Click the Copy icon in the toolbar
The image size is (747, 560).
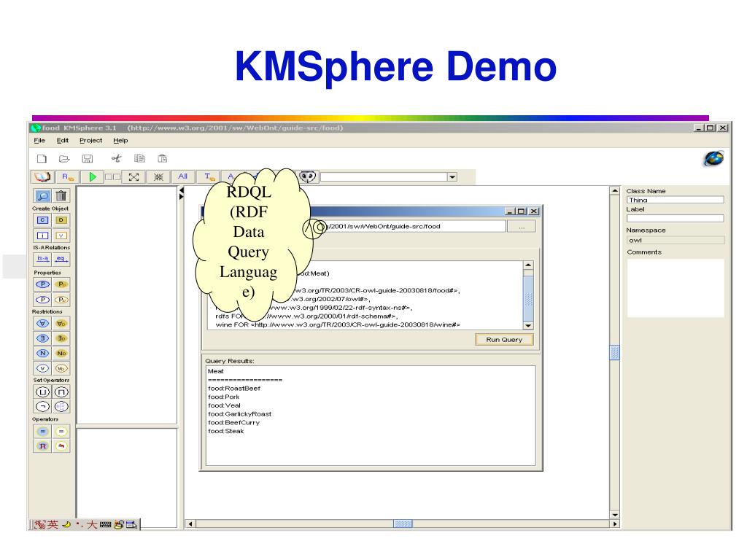(x=139, y=158)
